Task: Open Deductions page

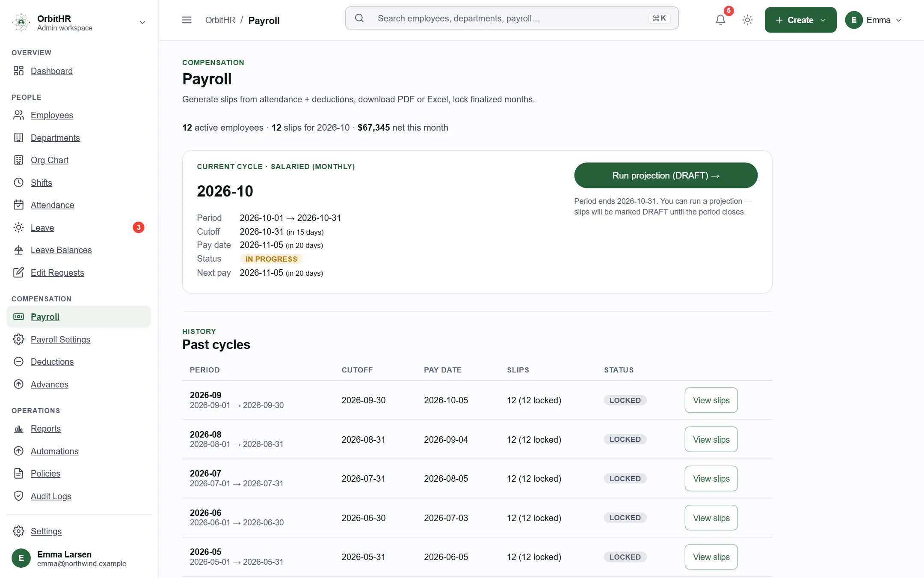Action: tap(52, 361)
